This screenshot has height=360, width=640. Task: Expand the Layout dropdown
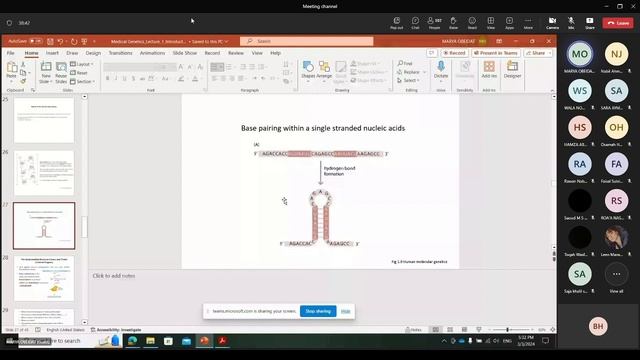82,64
